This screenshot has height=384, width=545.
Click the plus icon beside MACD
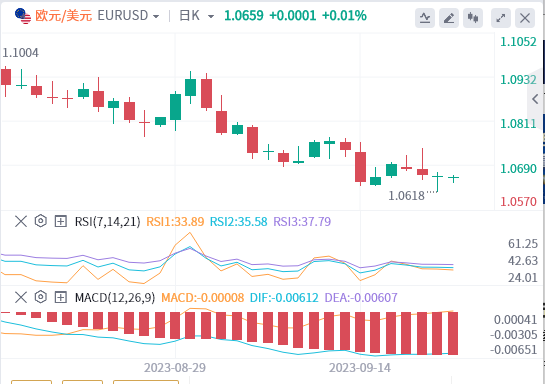[x=60, y=297]
